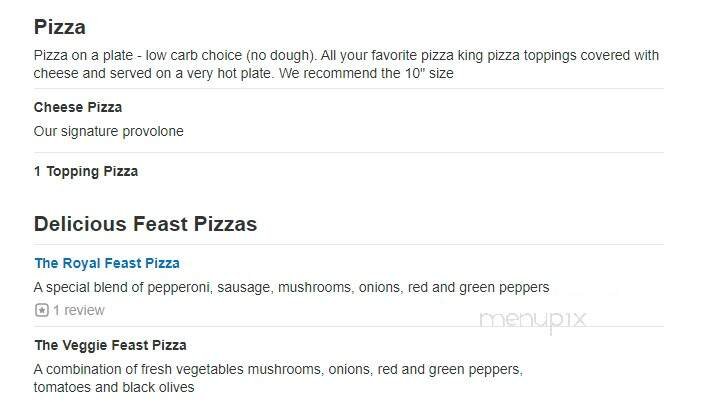Click the divider below Delicious Feast Pizzas heading
The image size is (712, 402).
[x=348, y=244]
